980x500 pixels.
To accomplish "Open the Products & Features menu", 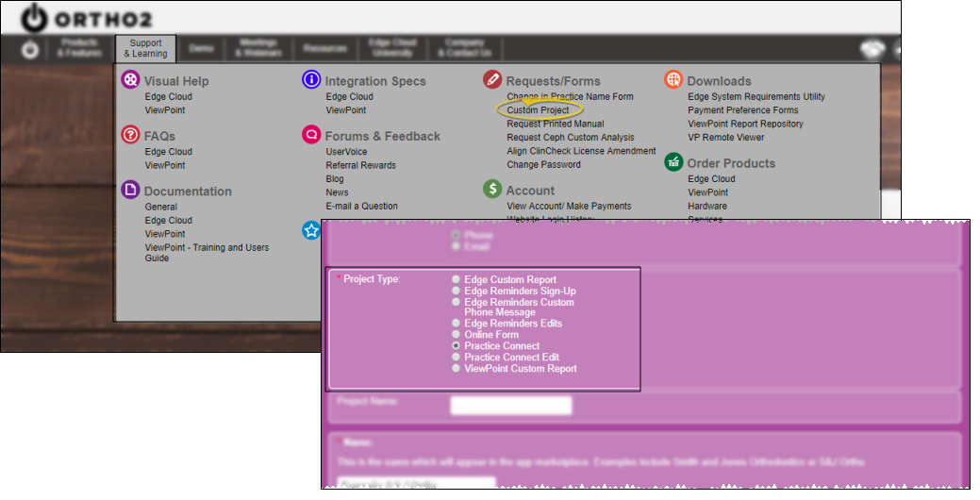I will (79, 48).
